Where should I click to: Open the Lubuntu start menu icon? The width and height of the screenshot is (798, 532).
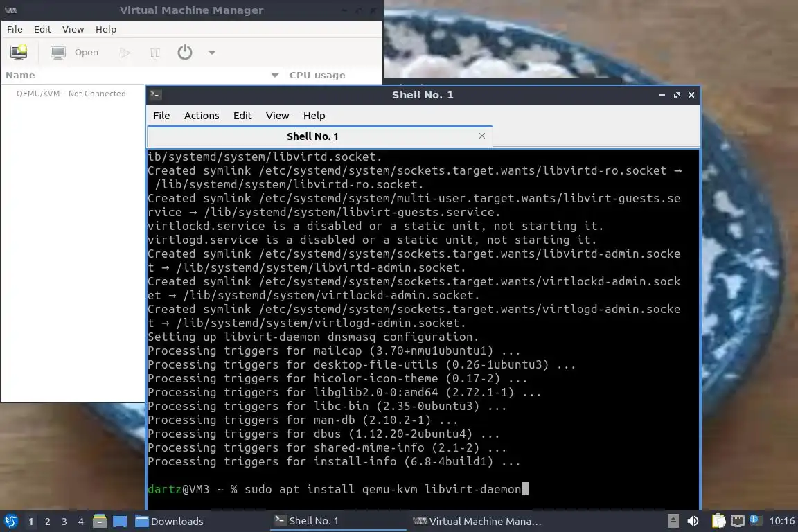pyautogui.click(x=10, y=521)
